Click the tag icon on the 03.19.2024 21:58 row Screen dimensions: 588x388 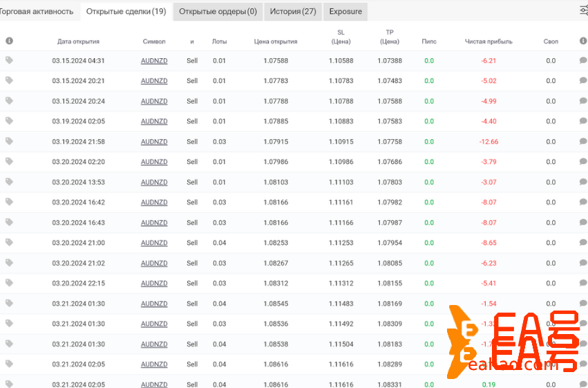click(9, 141)
